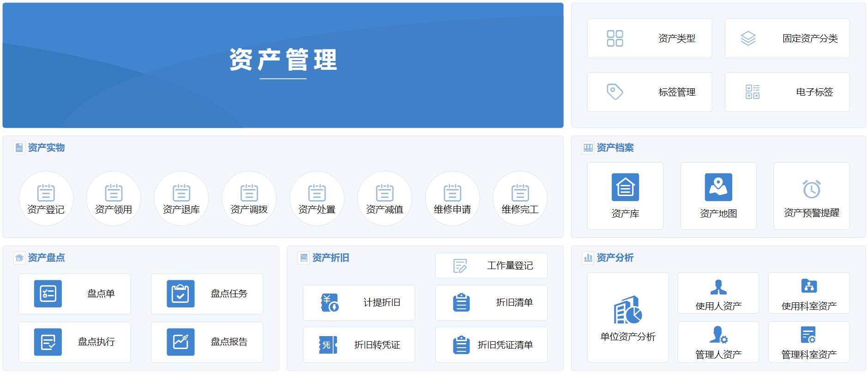
Task: Open the 标签管理 tag icon
Action: click(x=615, y=92)
